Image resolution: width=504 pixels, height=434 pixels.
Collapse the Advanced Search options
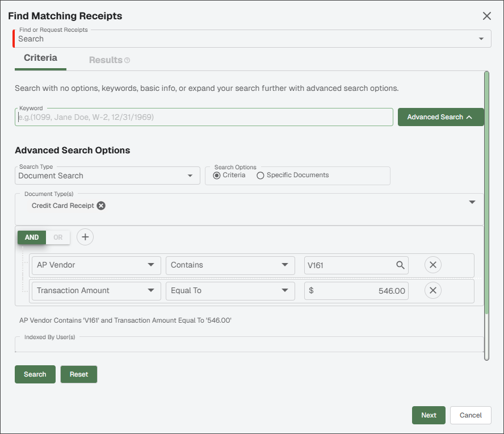click(440, 117)
